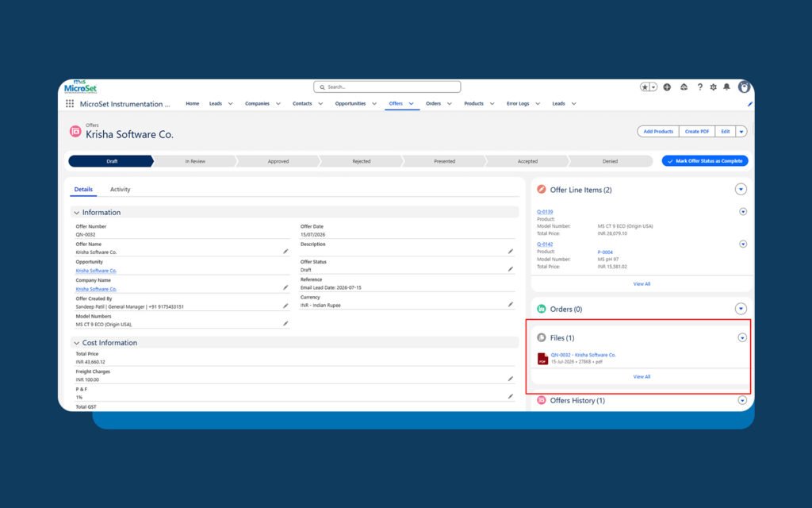Open the Trailhead guidance icon

click(x=684, y=87)
